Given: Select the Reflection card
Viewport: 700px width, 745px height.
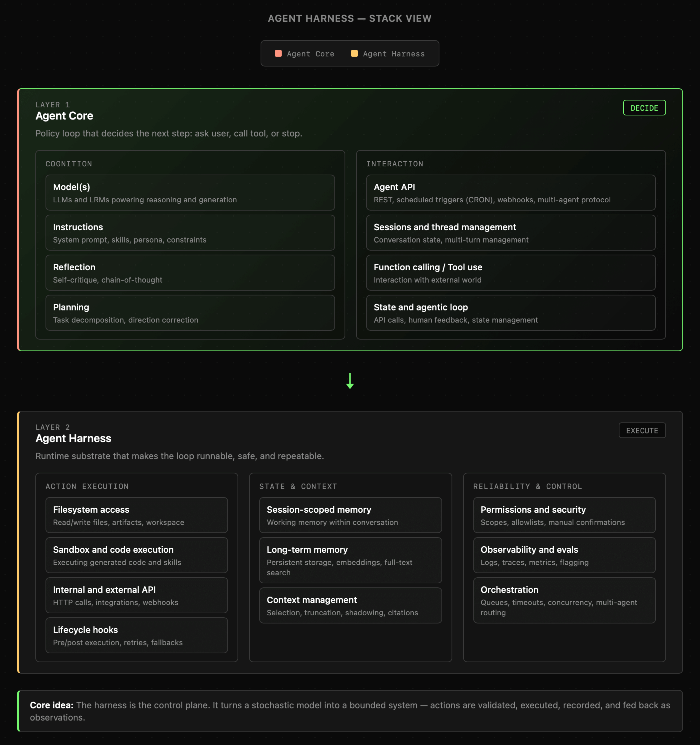Looking at the screenshot, I should [x=190, y=273].
